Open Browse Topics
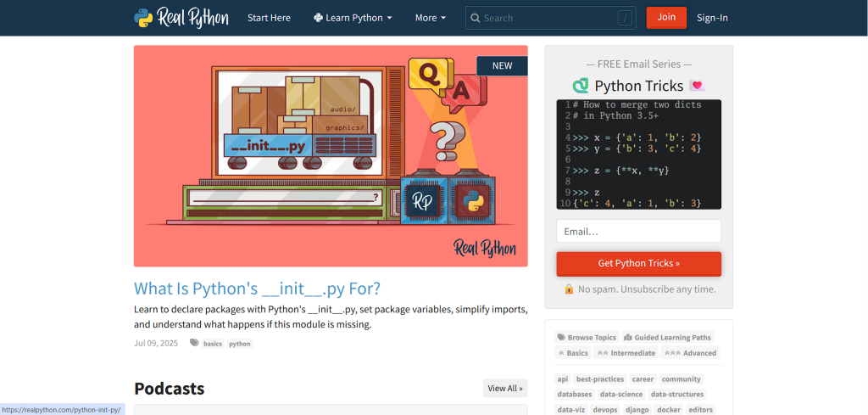The image size is (868, 415). (587, 338)
